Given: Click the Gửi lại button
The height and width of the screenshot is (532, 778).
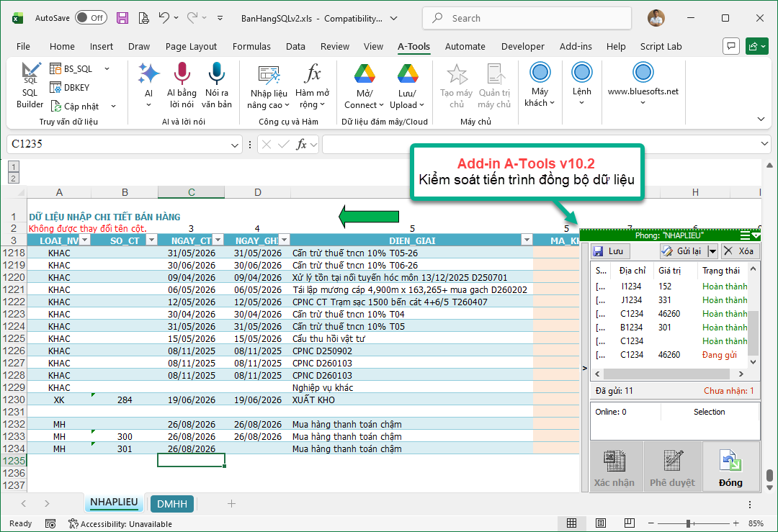Looking at the screenshot, I should tap(684, 251).
